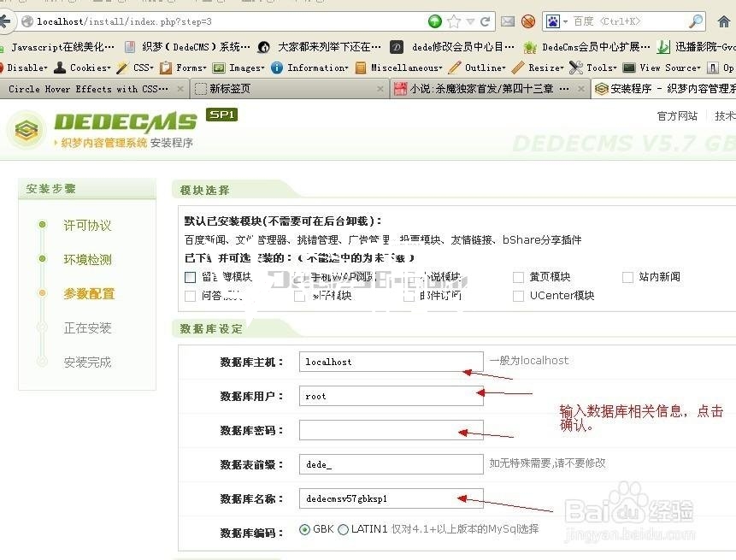Click the mail envelope toolbar icon
Image resolution: width=736 pixels, height=560 pixels.
[508, 21]
